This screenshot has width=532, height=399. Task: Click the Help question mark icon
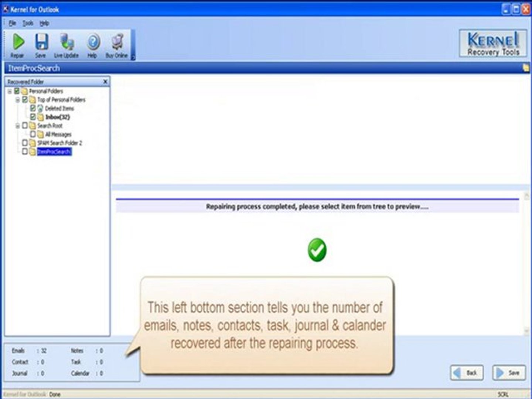tap(93, 42)
